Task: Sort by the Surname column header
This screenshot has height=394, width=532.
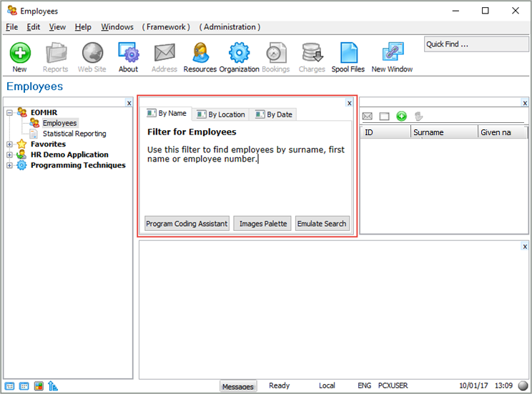Action: [x=444, y=132]
